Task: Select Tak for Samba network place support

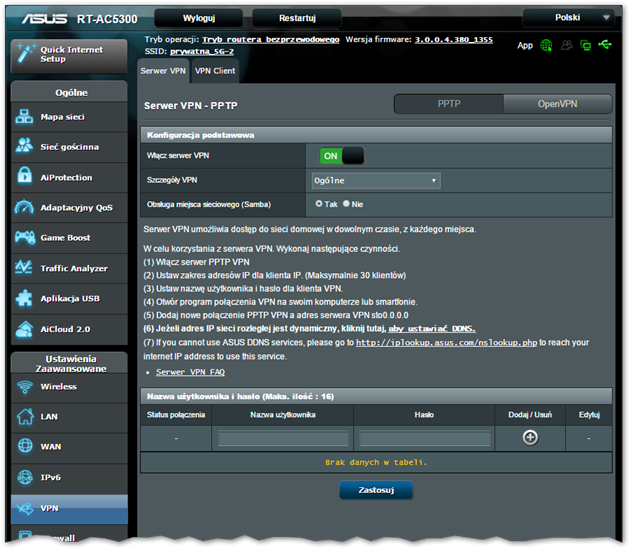Action: 319,204
